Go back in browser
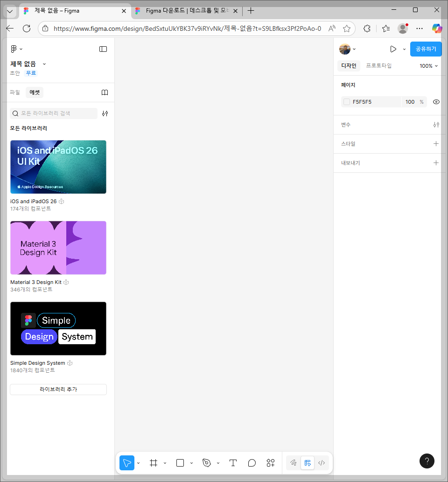 click(10, 28)
